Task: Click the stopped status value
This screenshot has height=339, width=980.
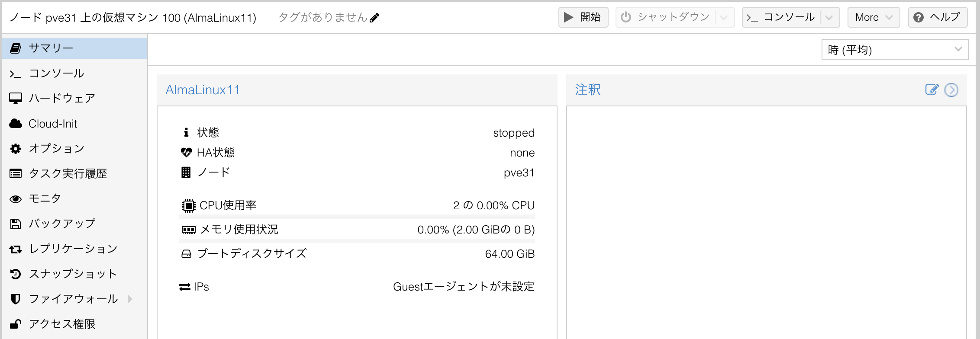Action: [x=514, y=133]
